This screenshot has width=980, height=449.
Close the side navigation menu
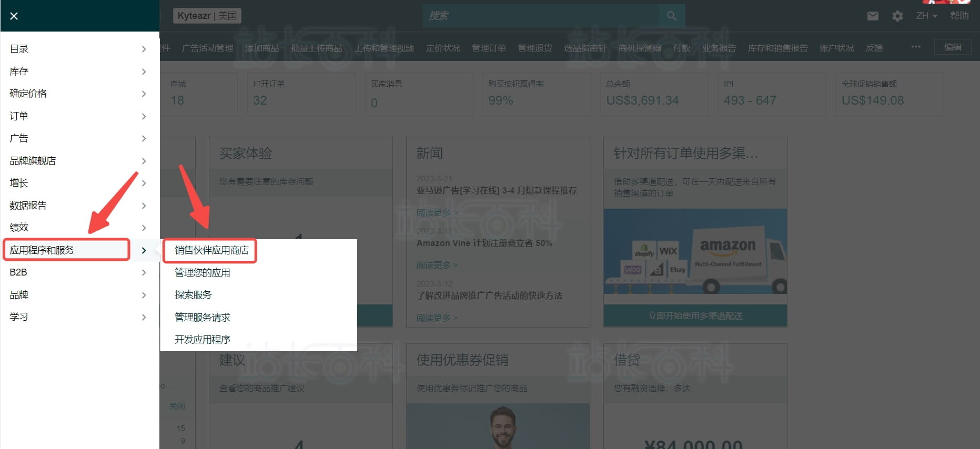[14, 16]
